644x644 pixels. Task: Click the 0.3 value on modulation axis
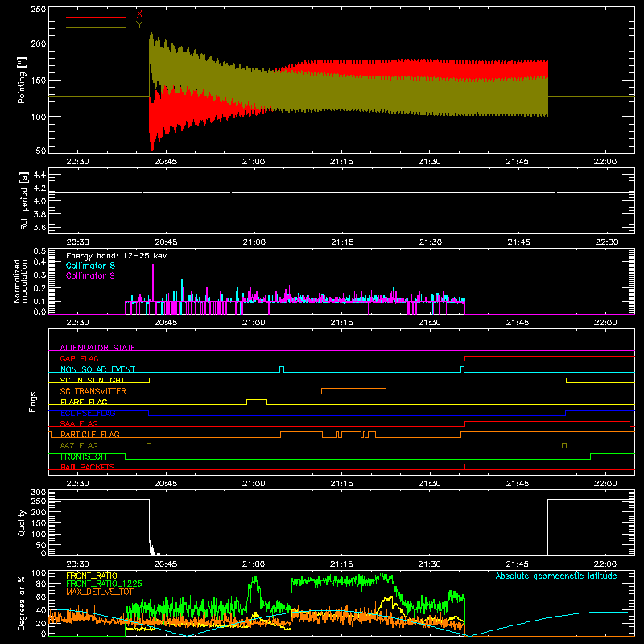(39, 275)
